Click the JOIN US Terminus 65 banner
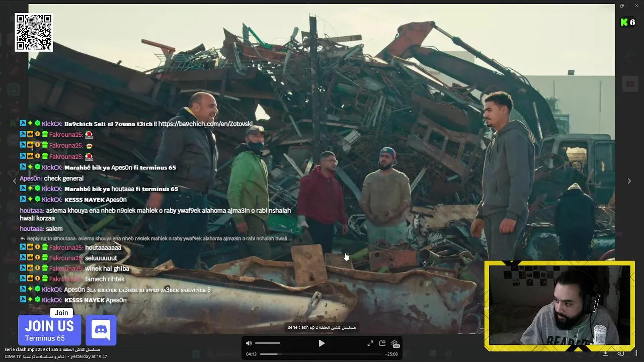Image resolution: width=644 pixels, height=362 pixels. (x=49, y=330)
